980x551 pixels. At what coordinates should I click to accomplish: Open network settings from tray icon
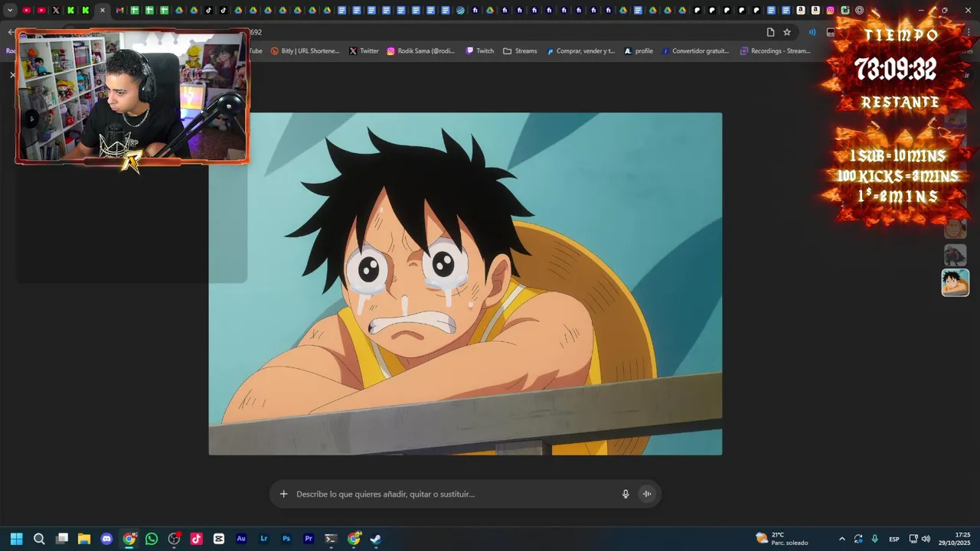point(913,539)
